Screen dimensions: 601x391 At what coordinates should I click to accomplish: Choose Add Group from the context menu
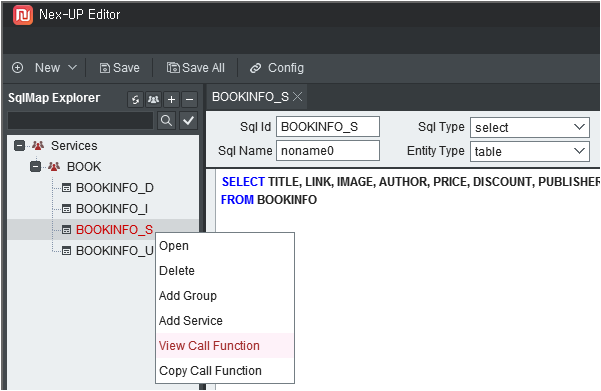[x=225, y=296]
